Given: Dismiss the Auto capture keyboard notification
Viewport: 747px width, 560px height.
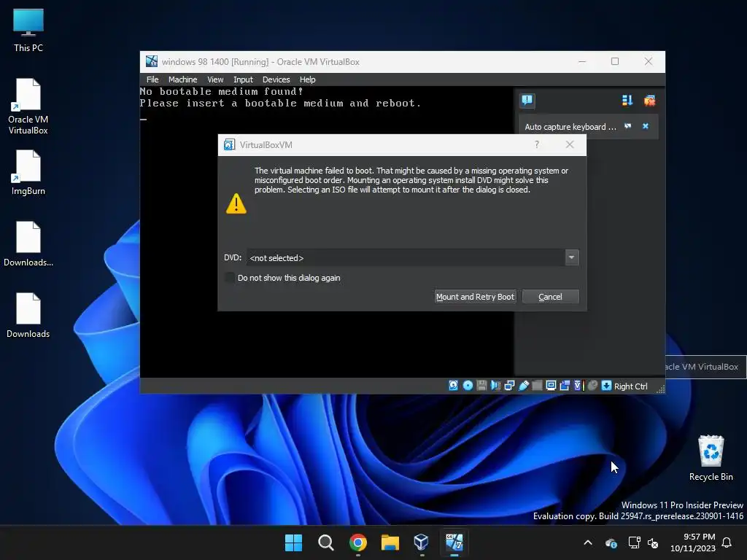Looking at the screenshot, I should [646, 126].
